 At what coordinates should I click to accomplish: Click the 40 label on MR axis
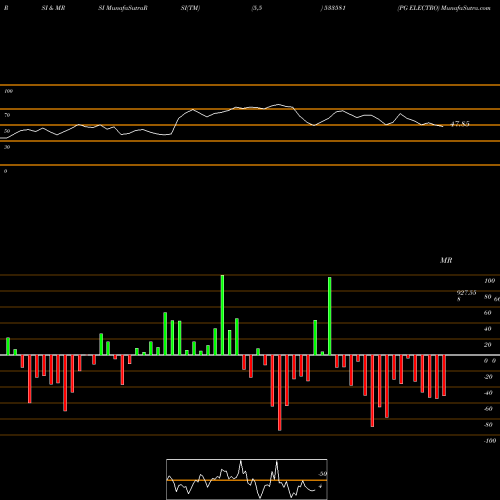[x=488, y=329]
